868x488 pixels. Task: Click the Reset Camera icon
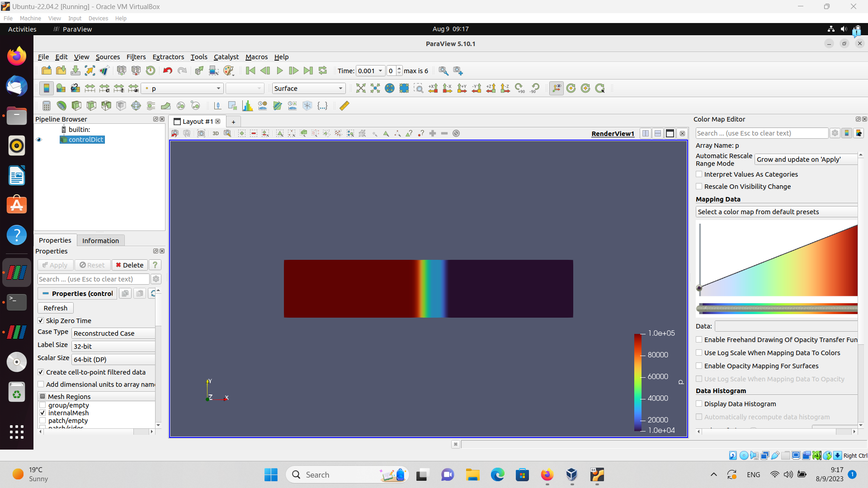coord(360,89)
